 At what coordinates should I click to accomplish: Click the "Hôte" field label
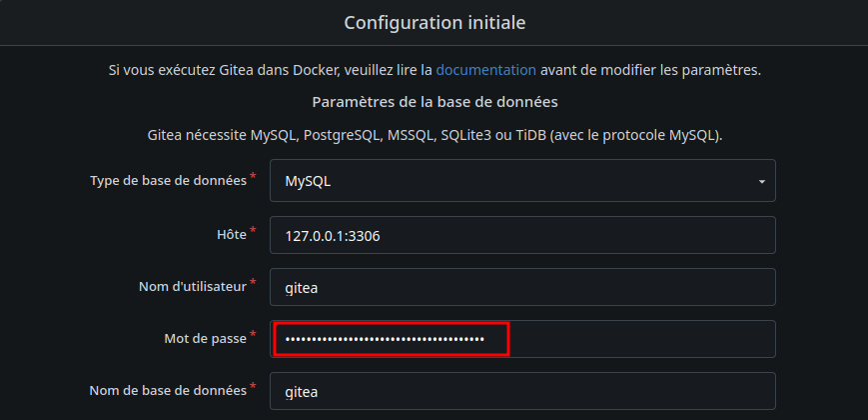[231, 235]
